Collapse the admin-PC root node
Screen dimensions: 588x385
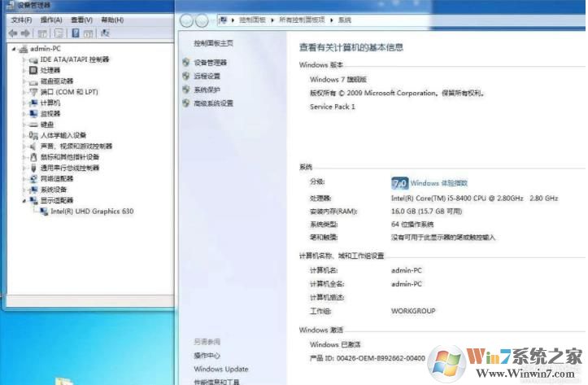(x=14, y=49)
